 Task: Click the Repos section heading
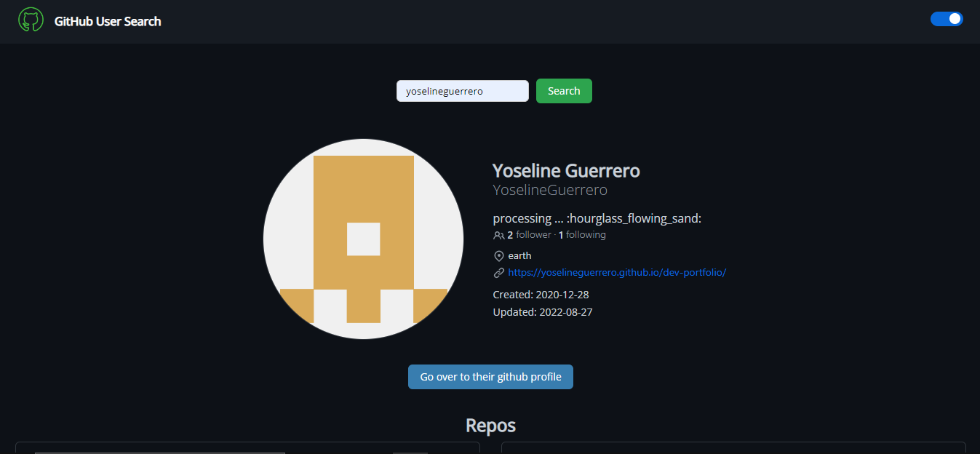click(490, 425)
